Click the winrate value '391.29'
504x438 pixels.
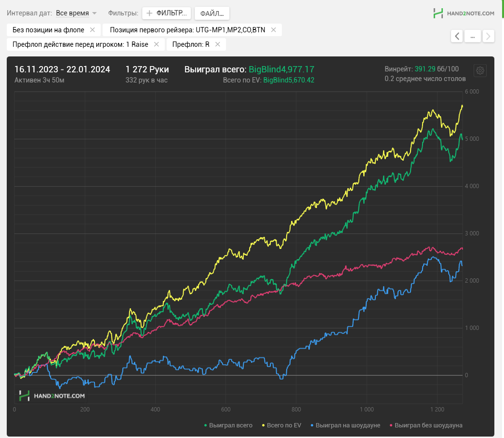425,69
